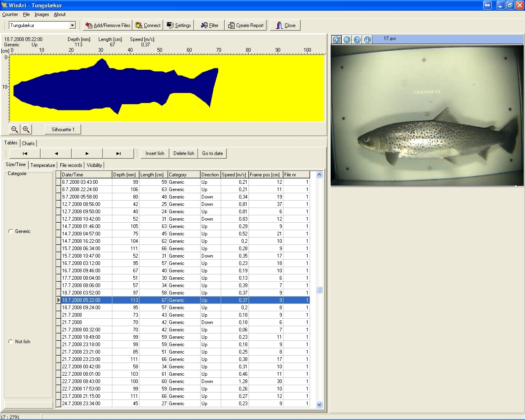
Task: Select the Generic category radio button
Action: 11,231
